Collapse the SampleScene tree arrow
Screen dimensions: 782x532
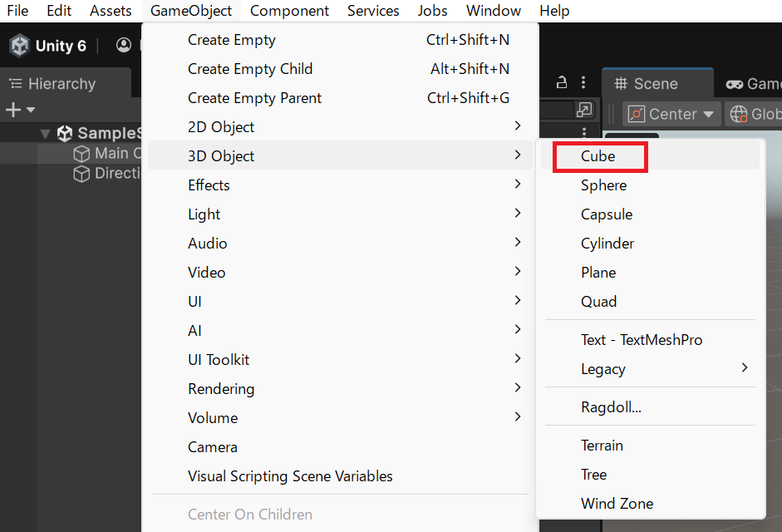[45, 134]
